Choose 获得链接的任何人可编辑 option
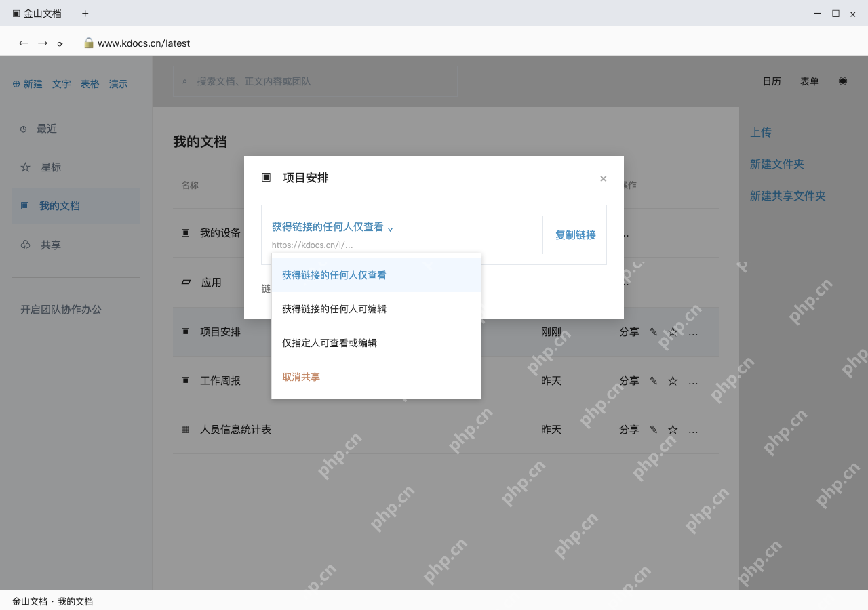868x610 pixels. [376, 309]
